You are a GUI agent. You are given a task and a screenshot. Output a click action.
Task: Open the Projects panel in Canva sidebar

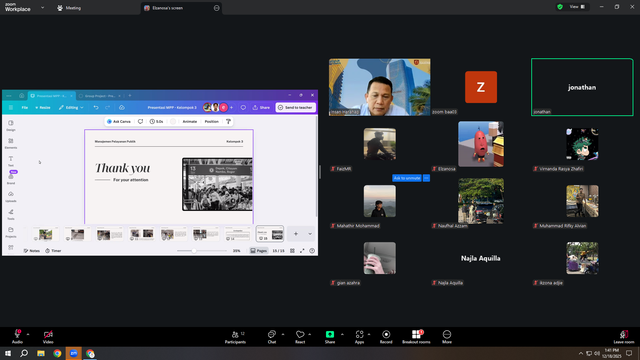[x=11, y=232]
